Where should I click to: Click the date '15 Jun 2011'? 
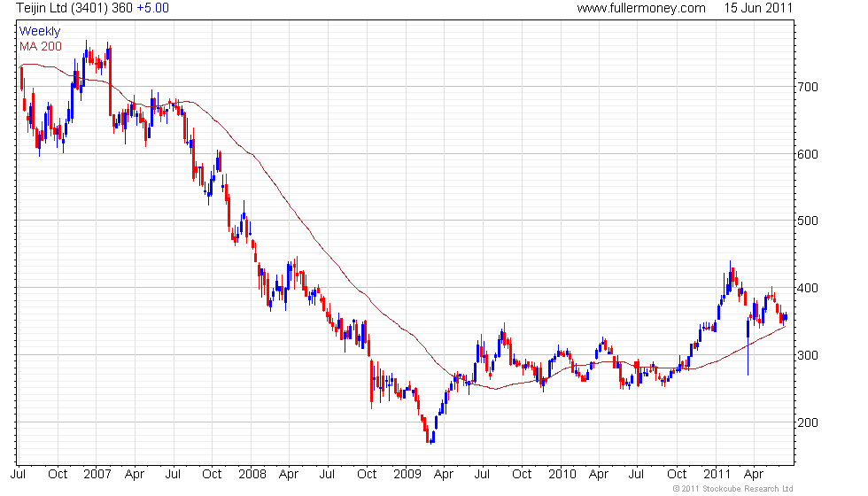point(758,8)
